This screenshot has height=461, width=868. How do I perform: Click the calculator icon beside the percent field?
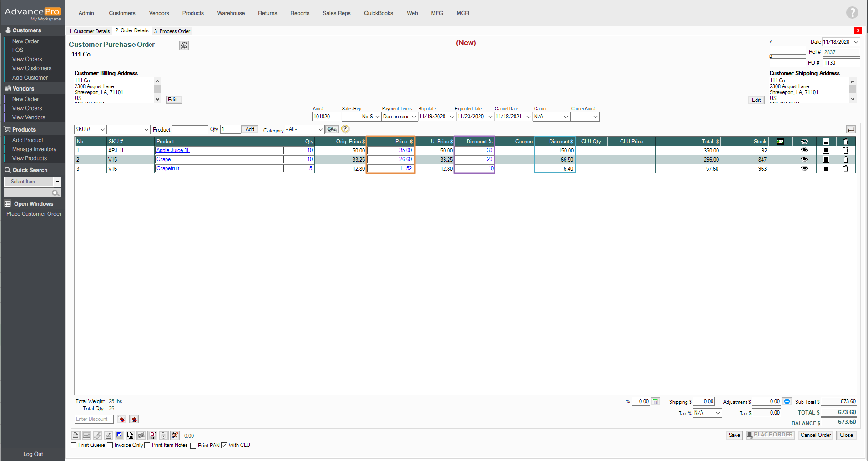click(x=656, y=401)
